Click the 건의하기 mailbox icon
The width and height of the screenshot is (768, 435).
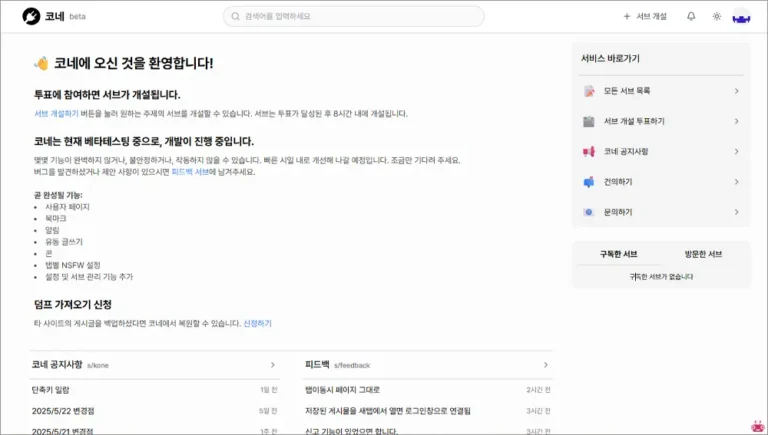coord(589,182)
